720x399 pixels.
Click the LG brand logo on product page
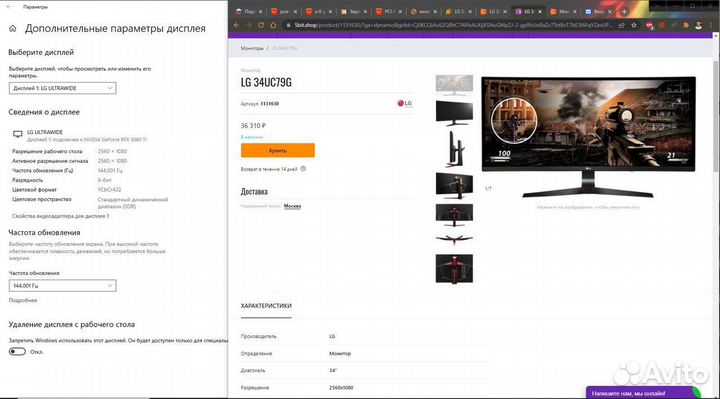405,103
